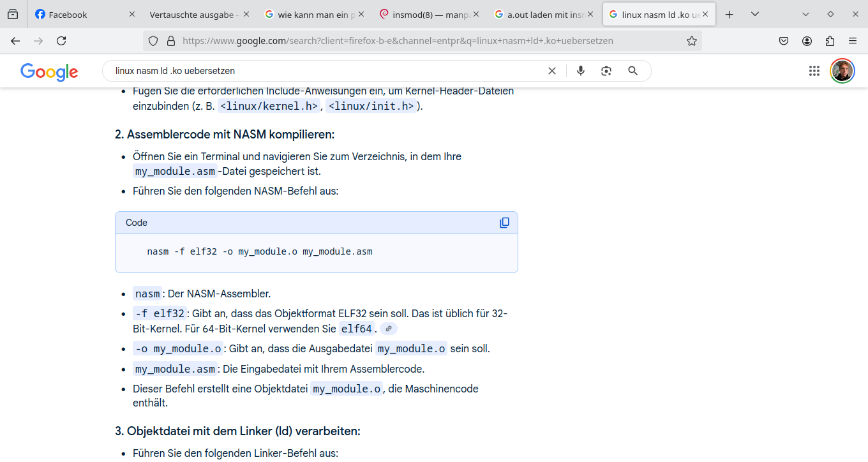Click the shield tracking protection toggle
The image size is (868, 462).
point(153,40)
